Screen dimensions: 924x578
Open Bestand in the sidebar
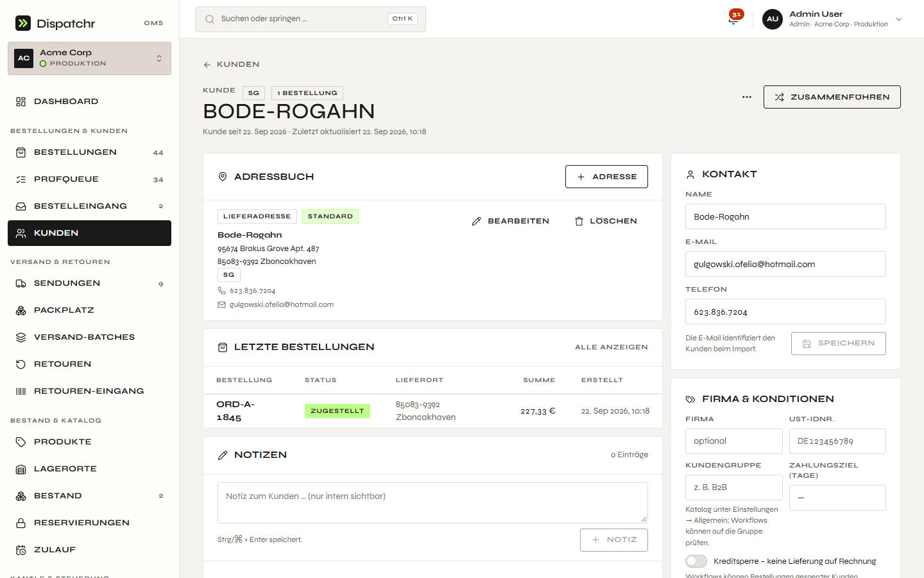89,496
